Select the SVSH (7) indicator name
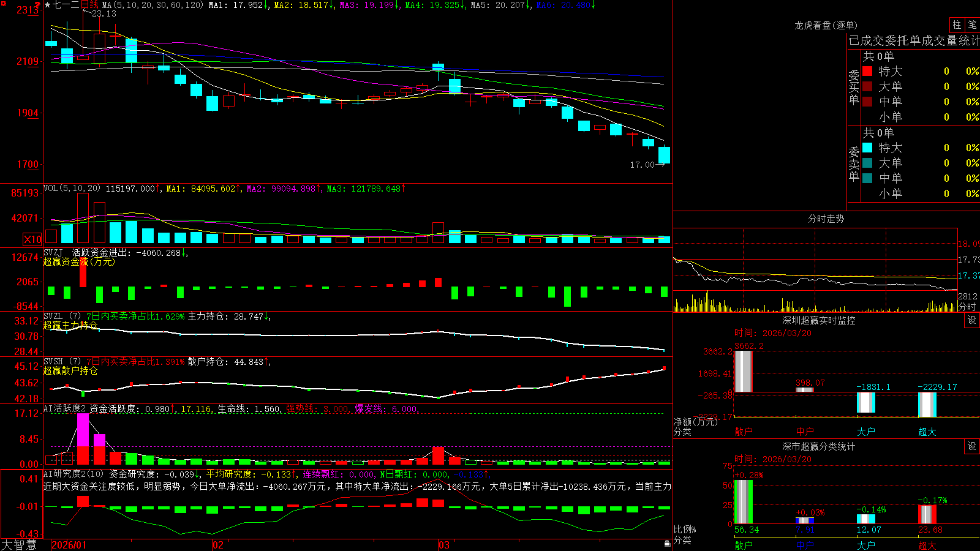Screen dimensions: 980x551 pos(62,362)
